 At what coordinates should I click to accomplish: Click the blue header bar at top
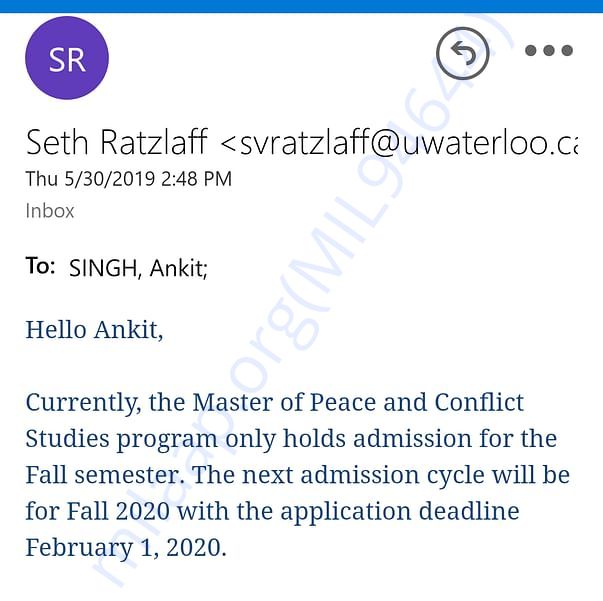coord(302,6)
